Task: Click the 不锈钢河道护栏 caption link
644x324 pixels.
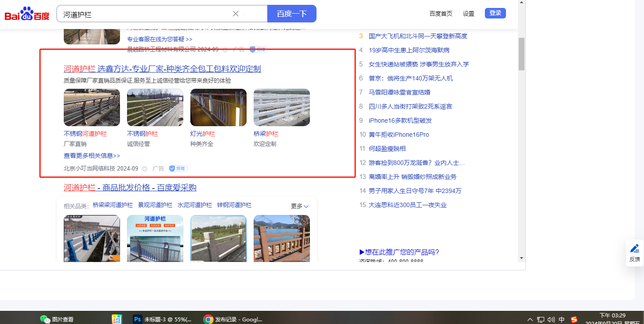Action: point(85,134)
